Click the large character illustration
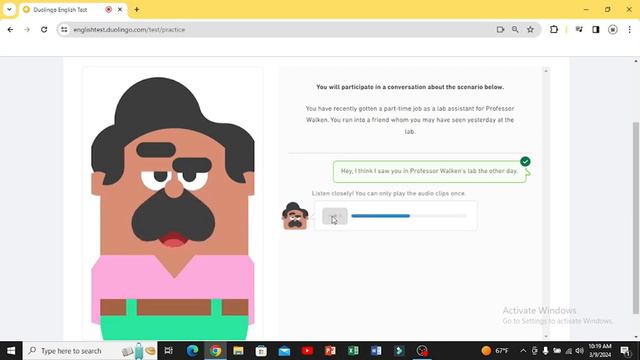The image size is (640, 360). tap(173, 208)
